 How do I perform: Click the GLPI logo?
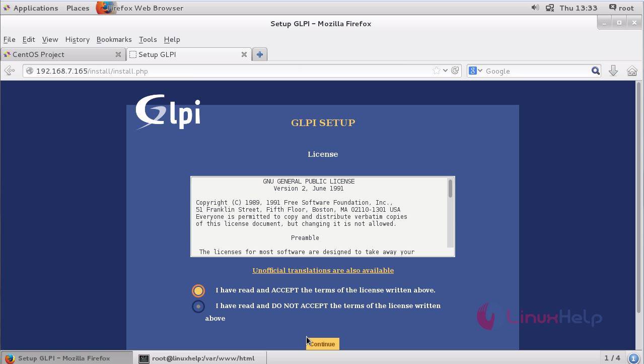pos(168,112)
